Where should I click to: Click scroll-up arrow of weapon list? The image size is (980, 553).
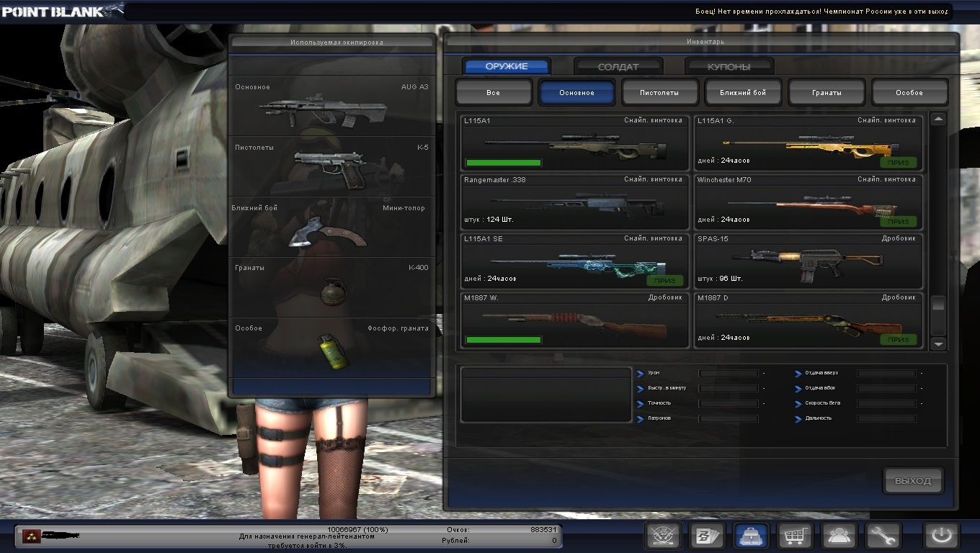coord(938,120)
